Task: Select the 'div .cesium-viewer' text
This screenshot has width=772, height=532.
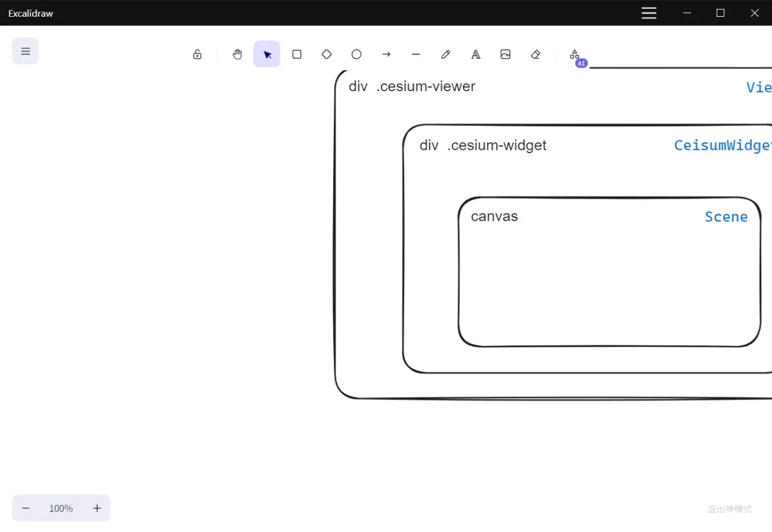Action: [x=412, y=86]
